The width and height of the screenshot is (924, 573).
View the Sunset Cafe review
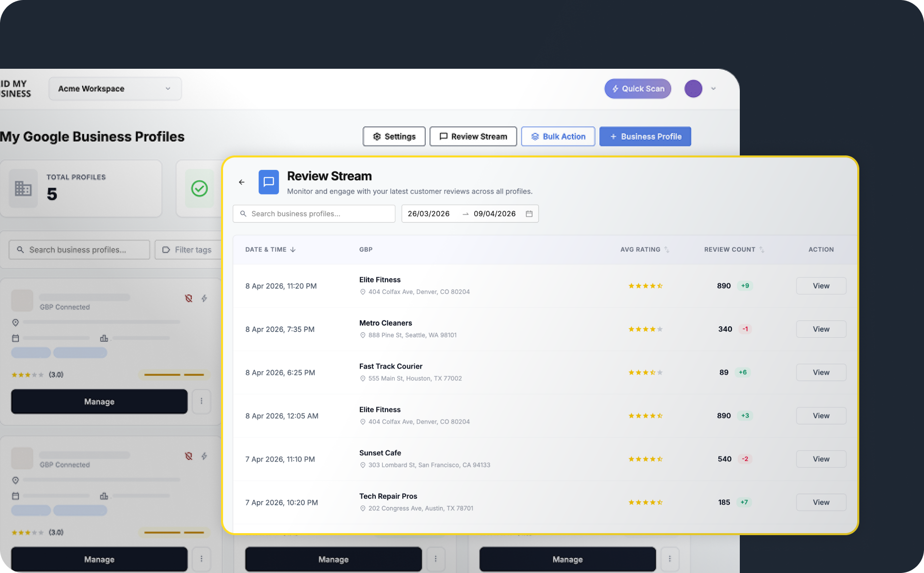coord(821,459)
